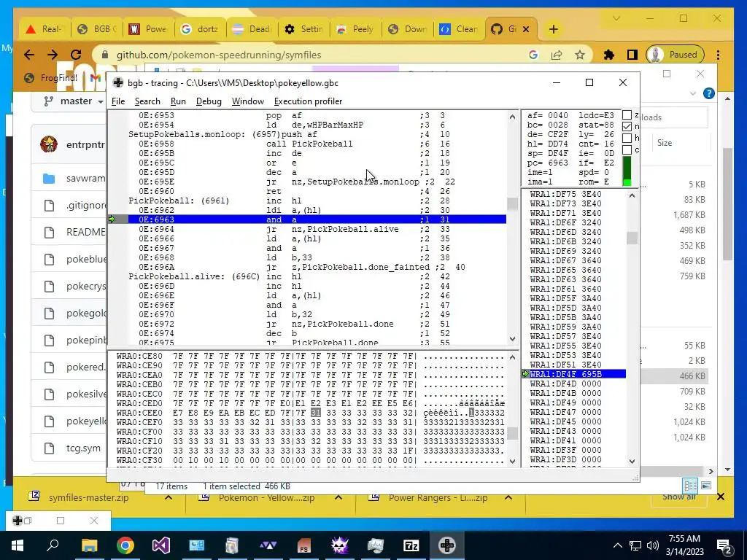
Task: Click the Chrome back arrow
Action: (x=29, y=55)
